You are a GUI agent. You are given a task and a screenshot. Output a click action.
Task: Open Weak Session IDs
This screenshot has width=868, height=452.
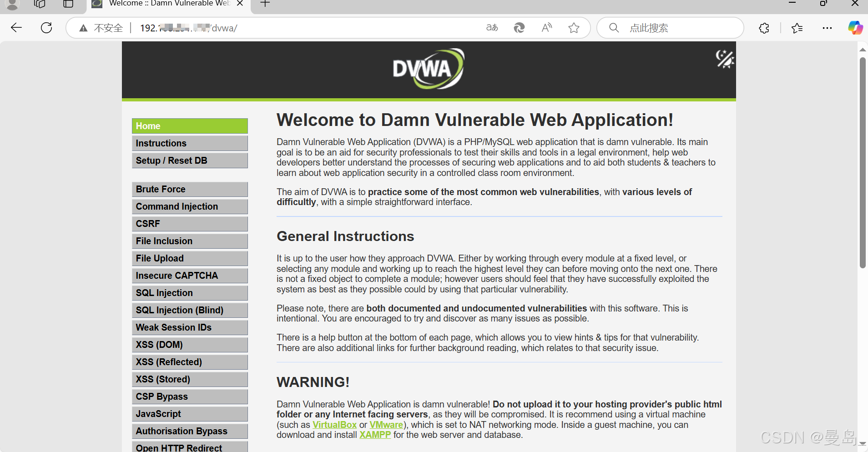pos(190,327)
